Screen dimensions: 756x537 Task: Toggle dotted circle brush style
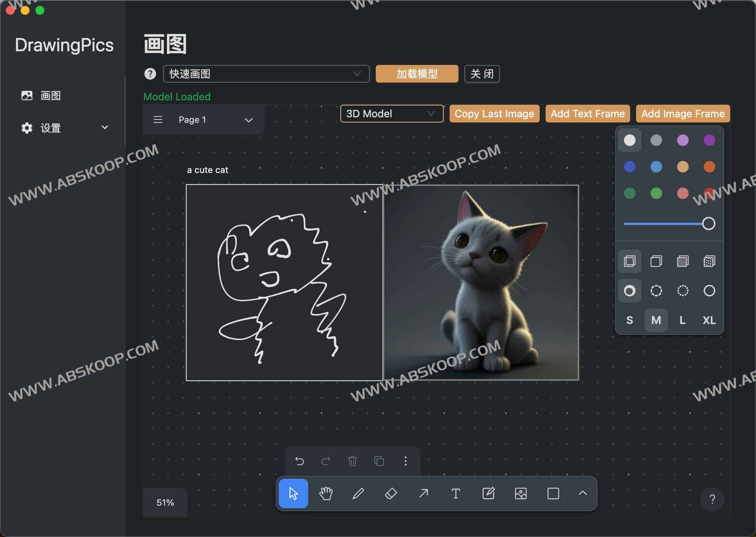(x=682, y=291)
